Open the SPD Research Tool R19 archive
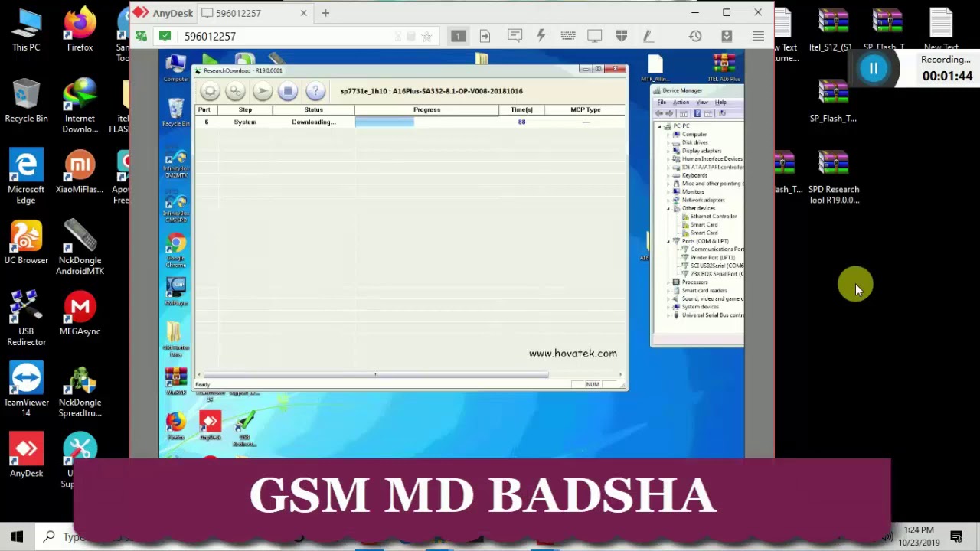Viewport: 980px width, 551px height. pyautogui.click(x=834, y=178)
